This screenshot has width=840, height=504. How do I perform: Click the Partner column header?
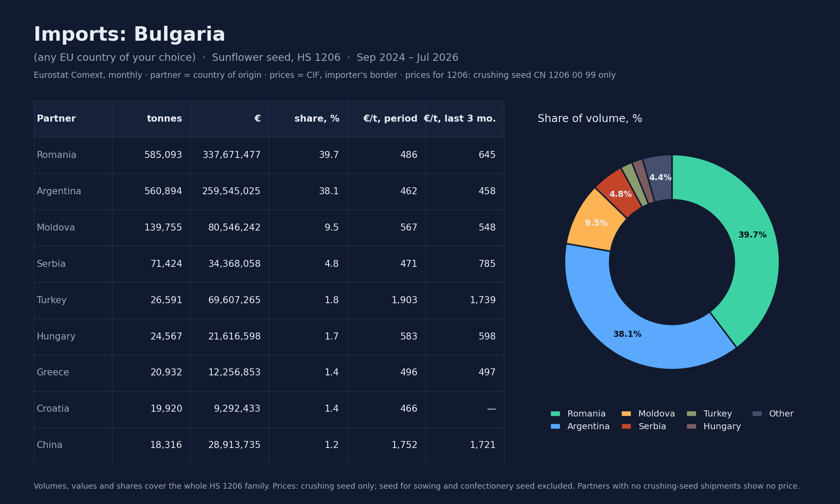pos(73,119)
